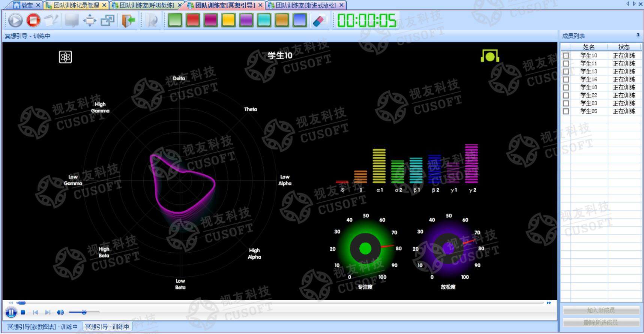Click the overlapping windows icon in toolbar
644x334 pixels.
pyautogui.click(x=108, y=20)
